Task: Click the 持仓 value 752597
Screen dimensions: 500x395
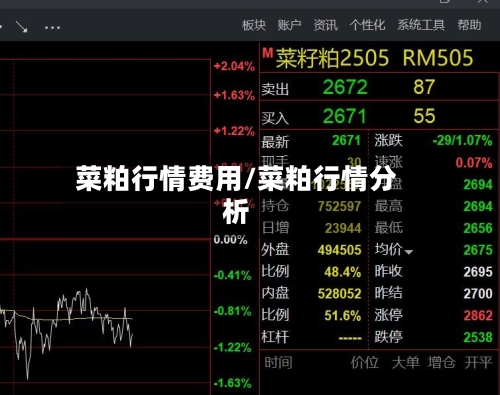Action: click(x=339, y=206)
